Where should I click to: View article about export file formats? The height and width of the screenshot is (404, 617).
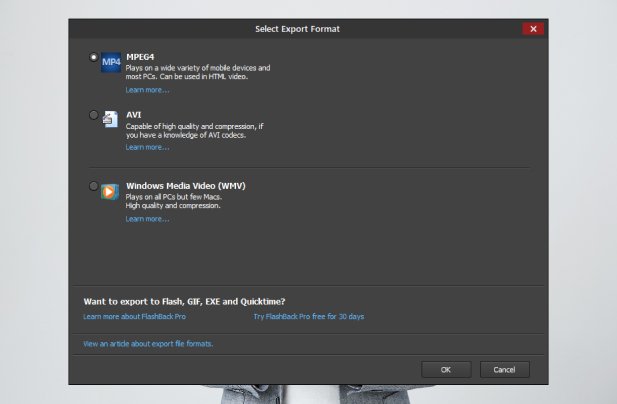coord(148,344)
